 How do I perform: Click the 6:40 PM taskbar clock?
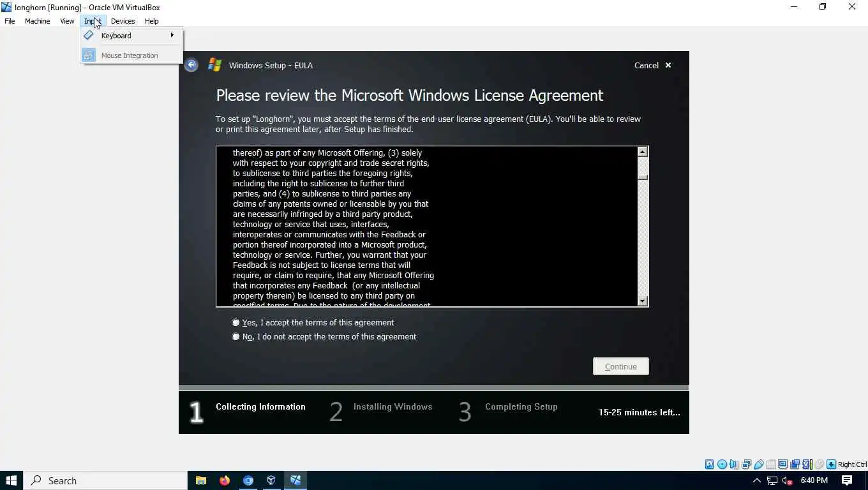click(x=814, y=480)
